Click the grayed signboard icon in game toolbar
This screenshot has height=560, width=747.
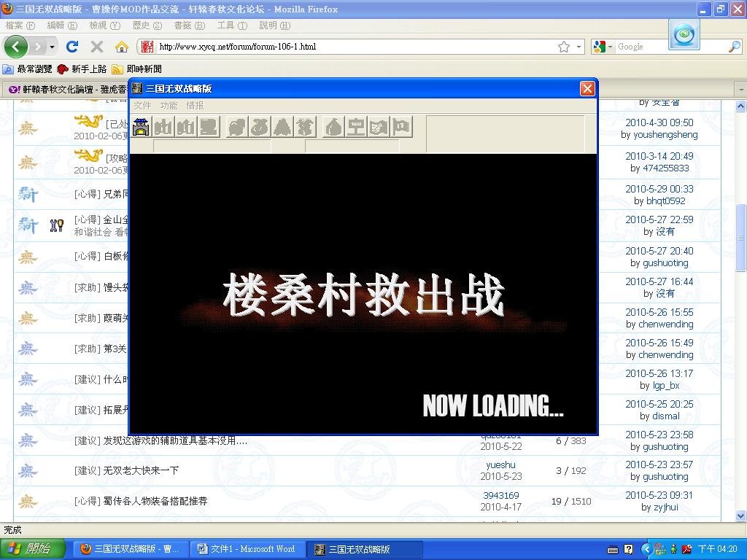355,127
